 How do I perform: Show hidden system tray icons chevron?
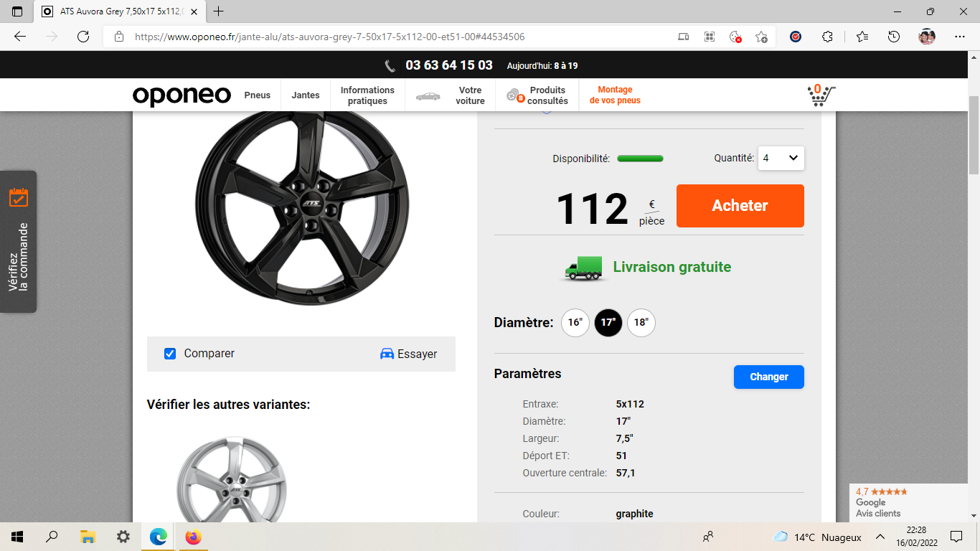880,537
